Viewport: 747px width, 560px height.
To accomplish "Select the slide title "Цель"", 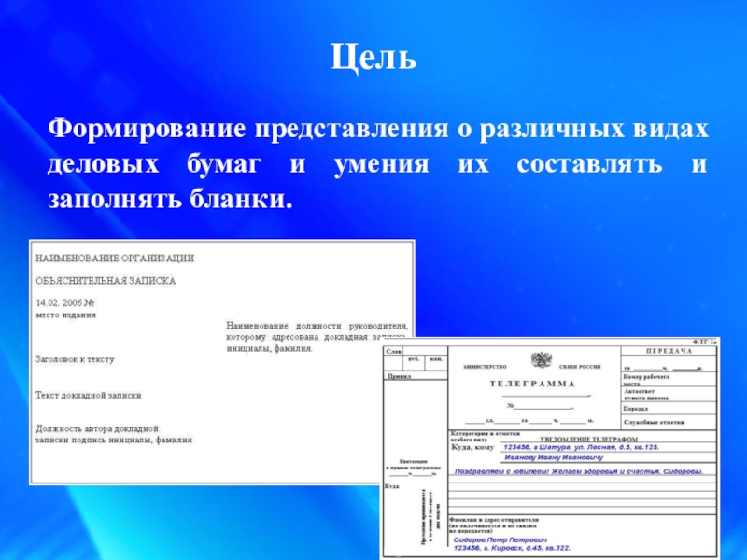I will (373, 58).
